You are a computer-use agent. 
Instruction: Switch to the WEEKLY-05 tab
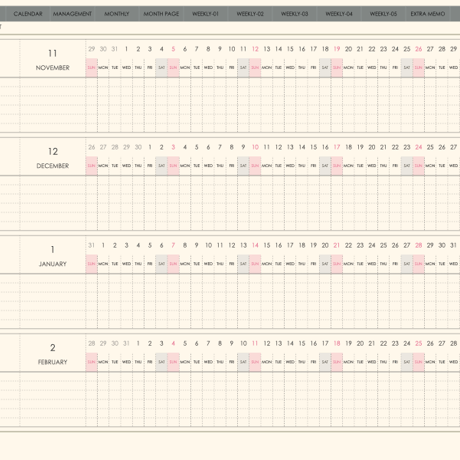tap(383, 14)
